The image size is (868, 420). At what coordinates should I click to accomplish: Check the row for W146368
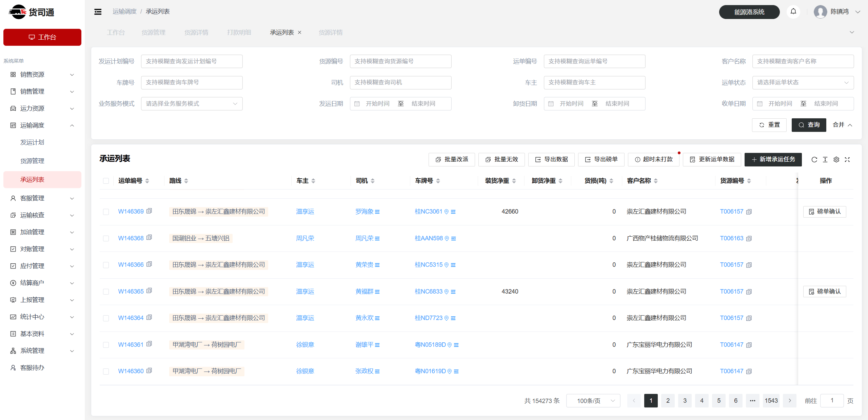tap(106, 239)
